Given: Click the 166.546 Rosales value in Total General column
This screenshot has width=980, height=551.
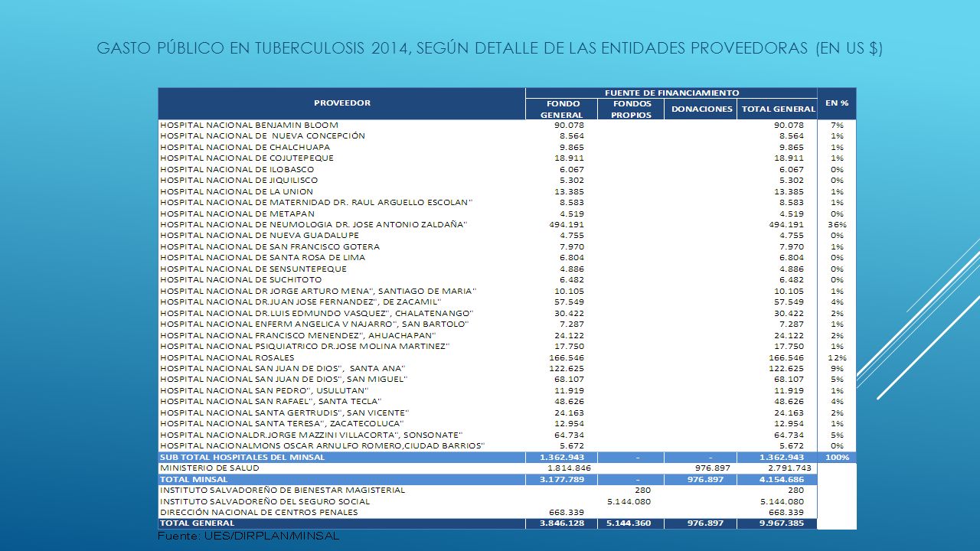Looking at the screenshot, I should click(786, 358).
